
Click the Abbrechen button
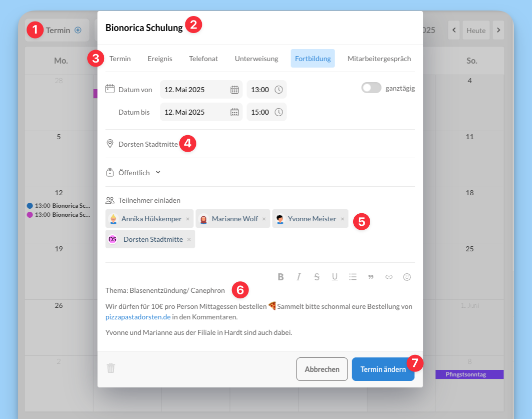coord(322,369)
